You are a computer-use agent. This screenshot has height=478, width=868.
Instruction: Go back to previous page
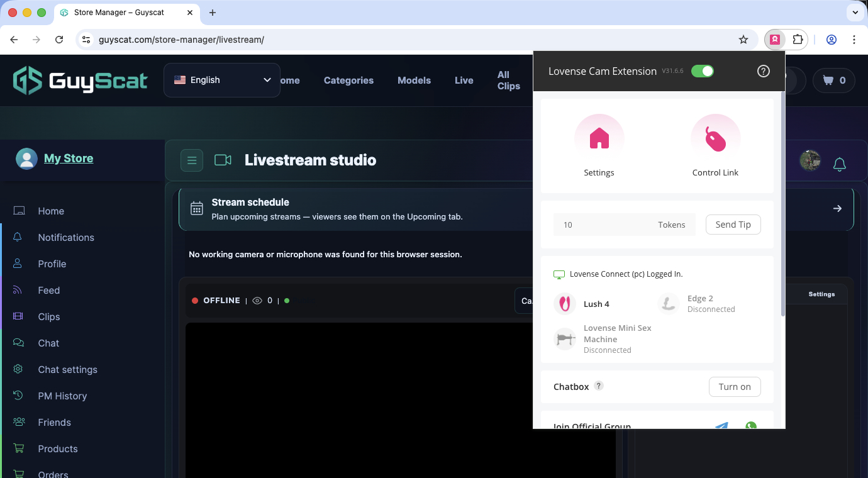coord(14,40)
